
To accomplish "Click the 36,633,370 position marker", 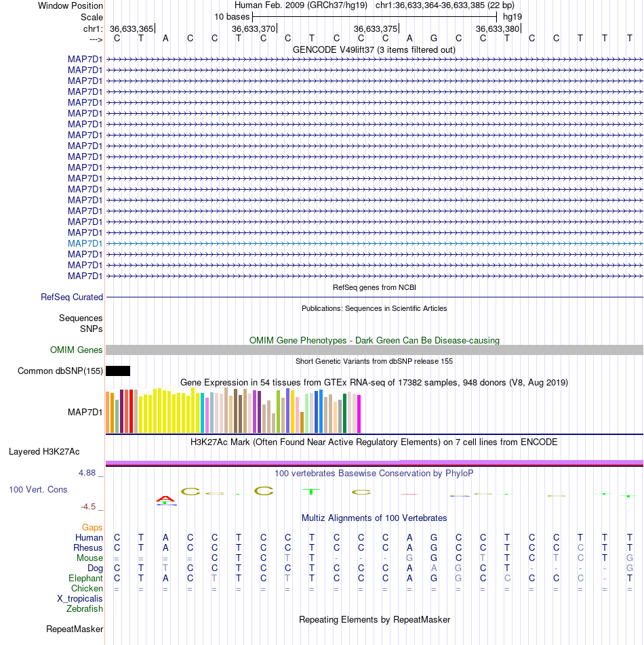I will click(254, 28).
